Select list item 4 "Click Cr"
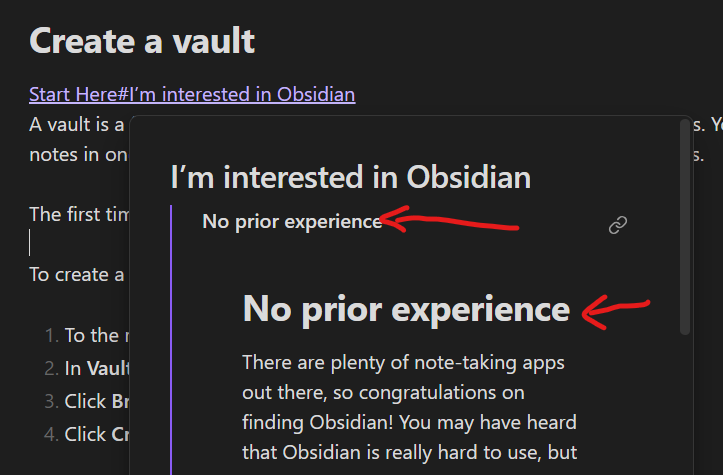723x475 pixels. pos(87,434)
